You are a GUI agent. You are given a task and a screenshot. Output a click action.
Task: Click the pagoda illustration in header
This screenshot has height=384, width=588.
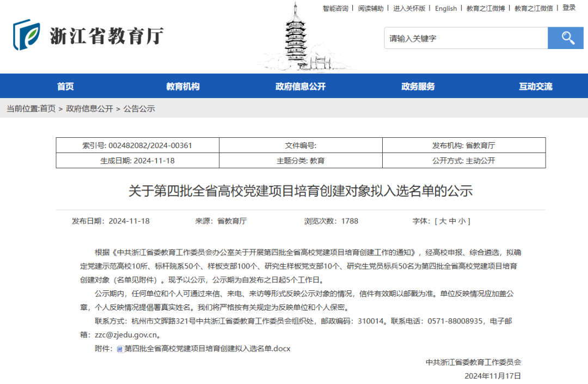[297, 38]
